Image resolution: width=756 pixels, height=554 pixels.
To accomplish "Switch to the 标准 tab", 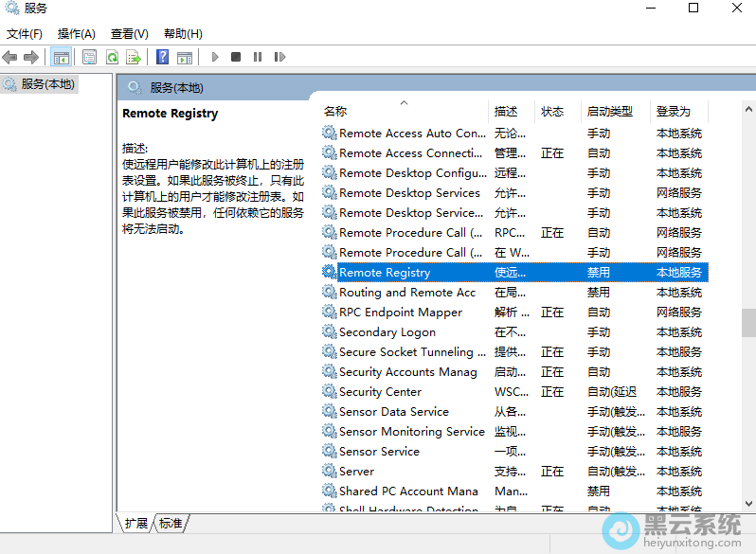I will [171, 523].
